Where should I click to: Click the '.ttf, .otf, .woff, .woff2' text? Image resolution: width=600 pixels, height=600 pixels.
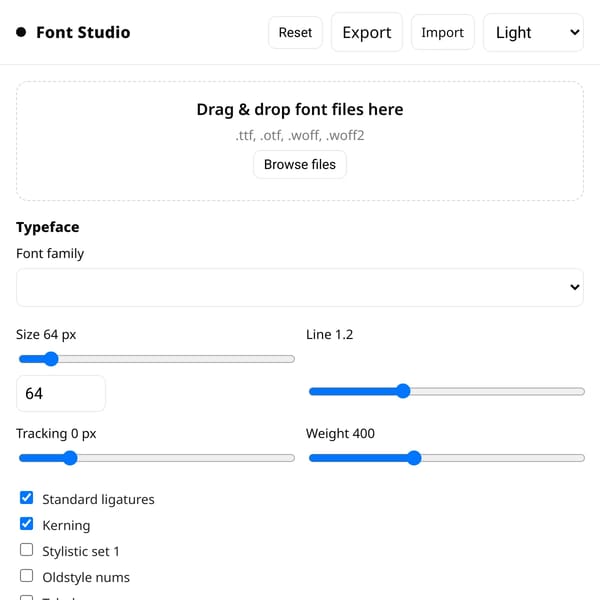[x=300, y=135]
